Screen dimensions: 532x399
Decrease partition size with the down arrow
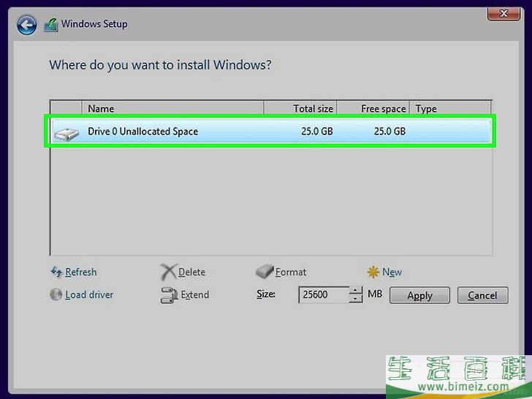pos(355,299)
